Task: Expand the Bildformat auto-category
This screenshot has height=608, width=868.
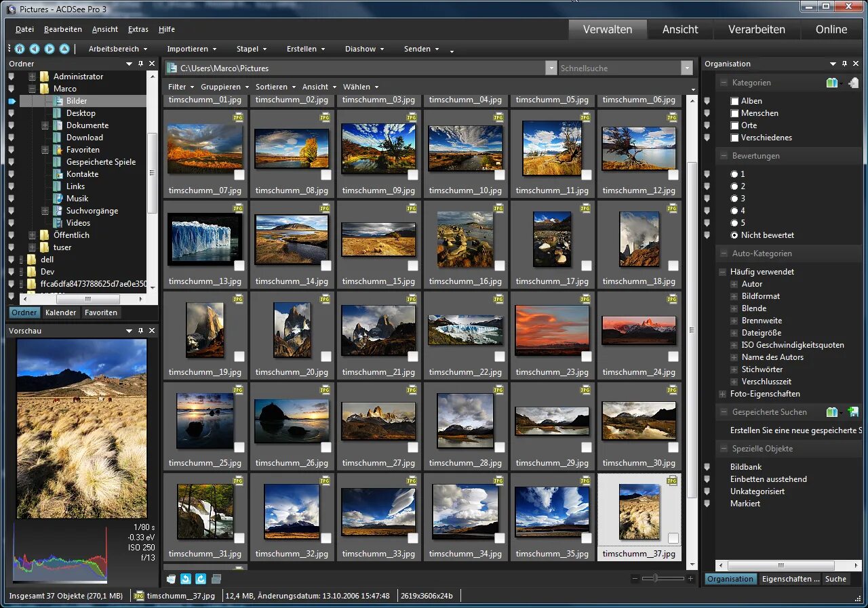Action: tap(734, 296)
